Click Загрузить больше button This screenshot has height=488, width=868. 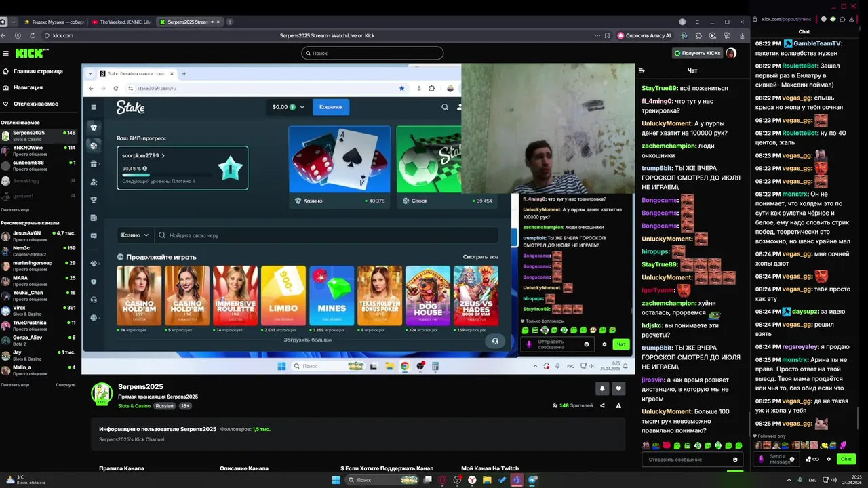pyautogui.click(x=308, y=340)
